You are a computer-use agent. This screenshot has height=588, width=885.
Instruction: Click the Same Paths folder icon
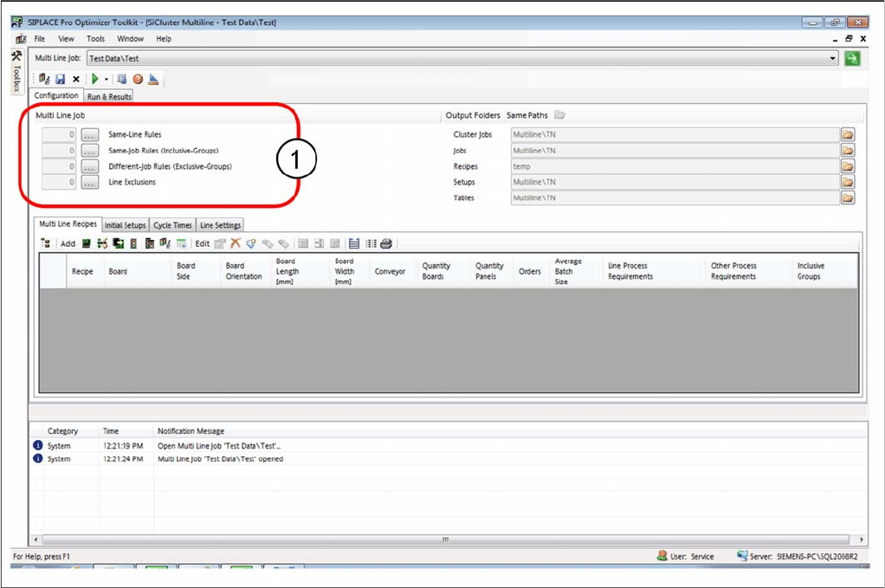point(559,115)
